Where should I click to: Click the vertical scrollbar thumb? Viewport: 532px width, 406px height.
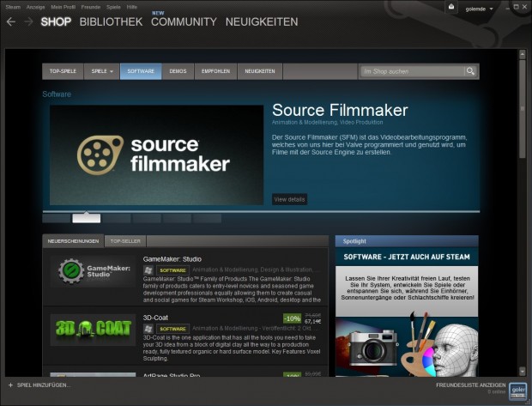[523, 109]
